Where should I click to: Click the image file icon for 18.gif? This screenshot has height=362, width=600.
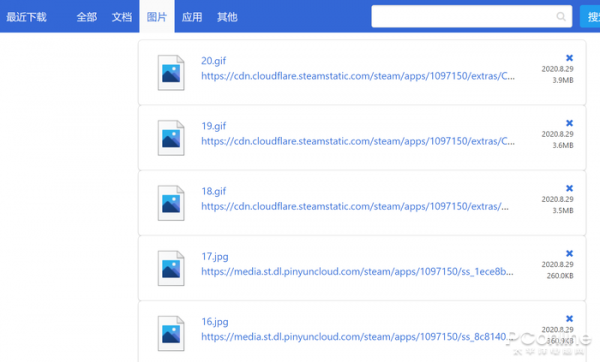click(171, 203)
